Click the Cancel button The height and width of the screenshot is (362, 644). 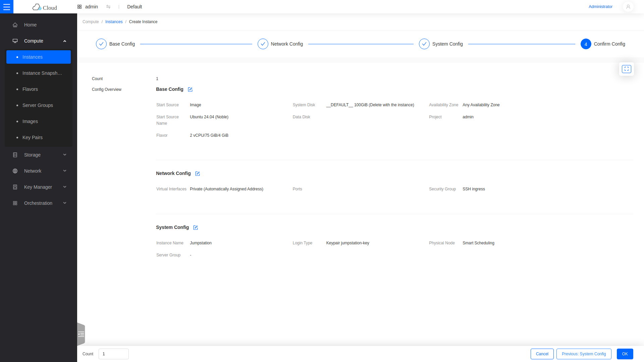coord(542,354)
